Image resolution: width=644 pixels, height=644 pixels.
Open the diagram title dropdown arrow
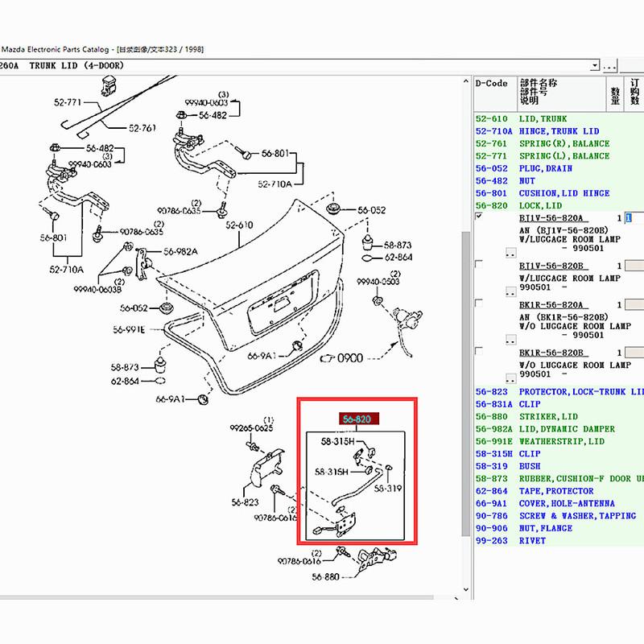[595, 65]
